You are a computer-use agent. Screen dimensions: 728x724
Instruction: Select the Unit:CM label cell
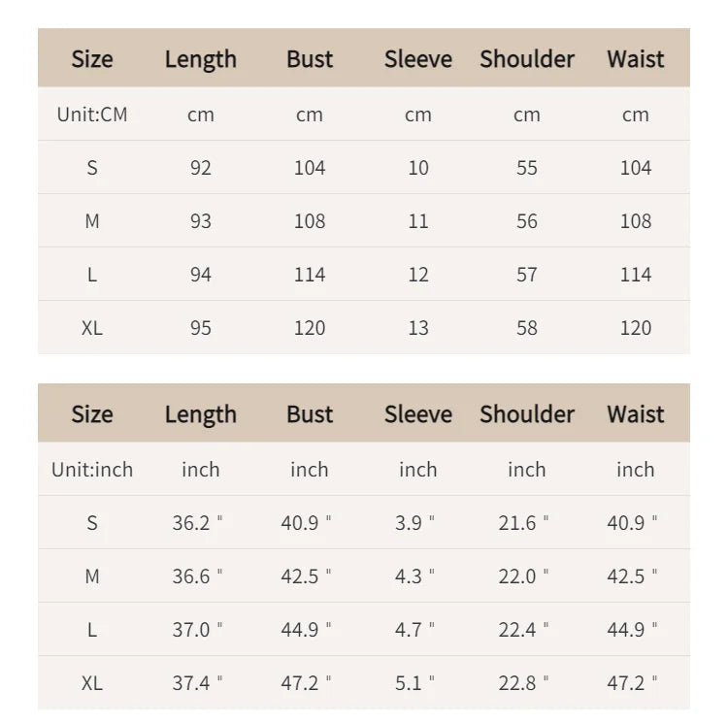(x=92, y=115)
